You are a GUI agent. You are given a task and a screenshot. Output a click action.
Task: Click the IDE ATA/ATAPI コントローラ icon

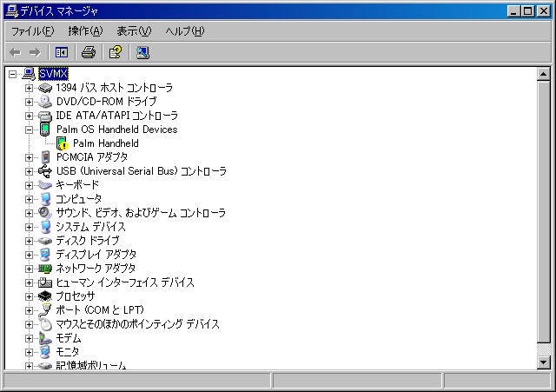click(x=45, y=116)
